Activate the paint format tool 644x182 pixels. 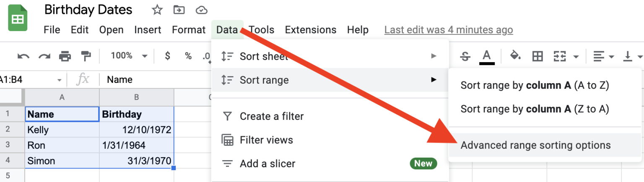[x=86, y=56]
